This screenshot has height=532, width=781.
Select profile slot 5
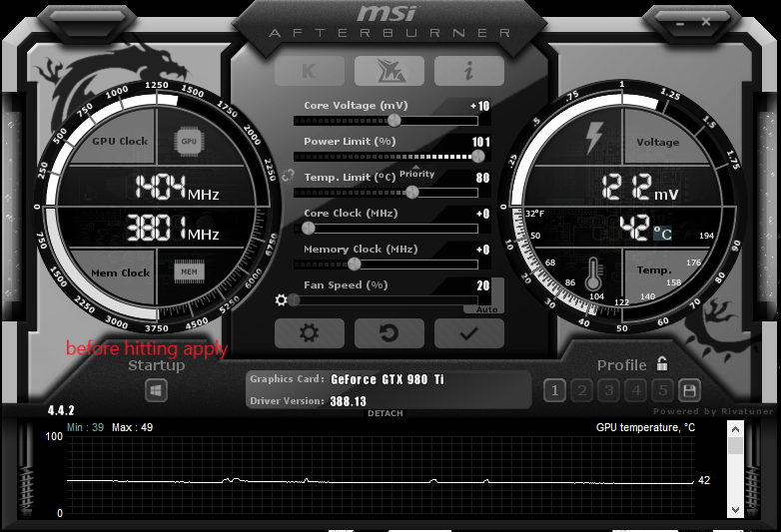click(663, 390)
